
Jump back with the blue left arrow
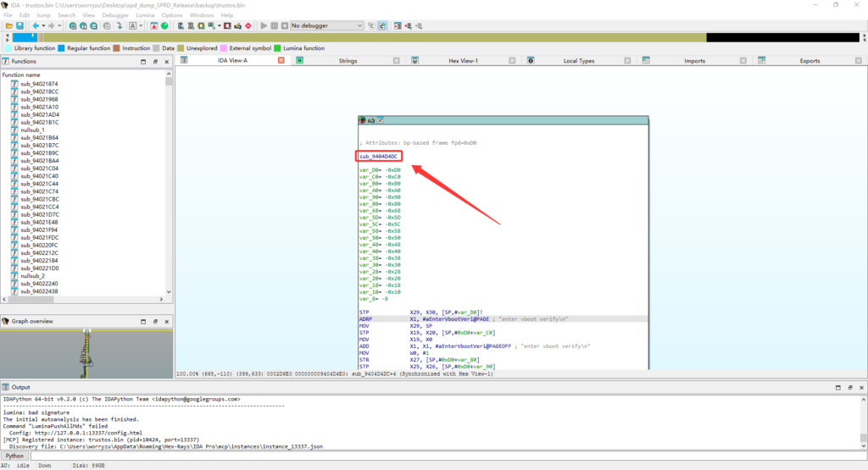point(36,26)
